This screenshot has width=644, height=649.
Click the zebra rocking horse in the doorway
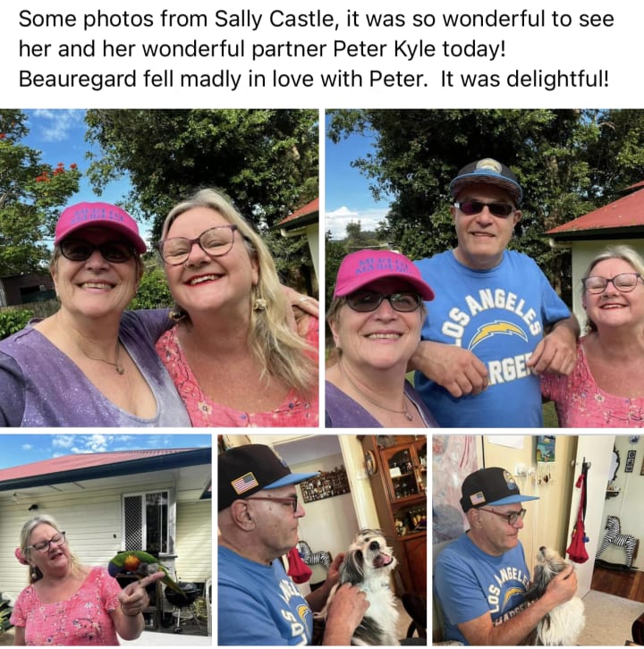[616, 540]
